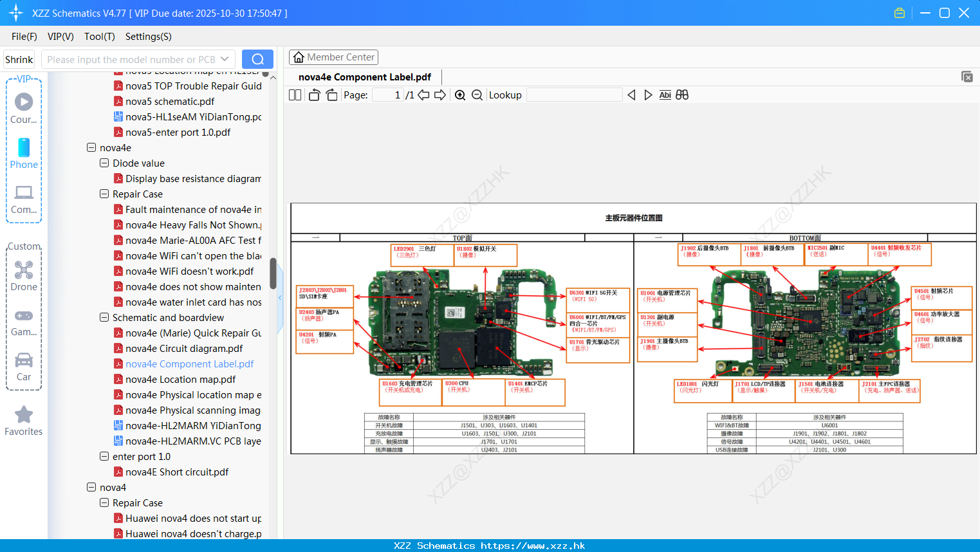This screenshot has width=980, height=552.
Task: Open the Drone category icon
Action: pyautogui.click(x=24, y=275)
